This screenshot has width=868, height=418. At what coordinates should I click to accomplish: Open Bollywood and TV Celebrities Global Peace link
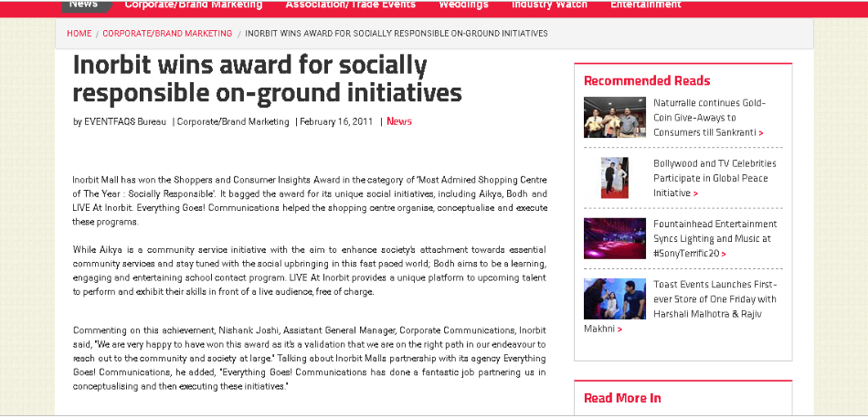[x=715, y=178]
